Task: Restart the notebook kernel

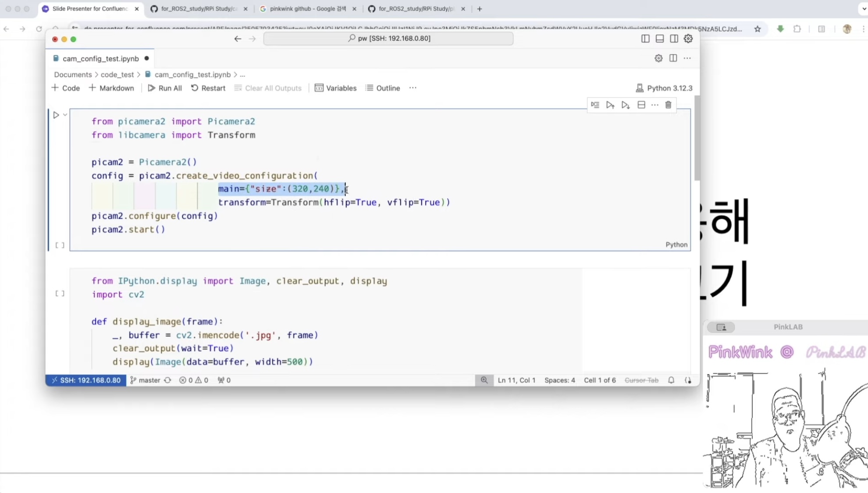Action: [208, 88]
